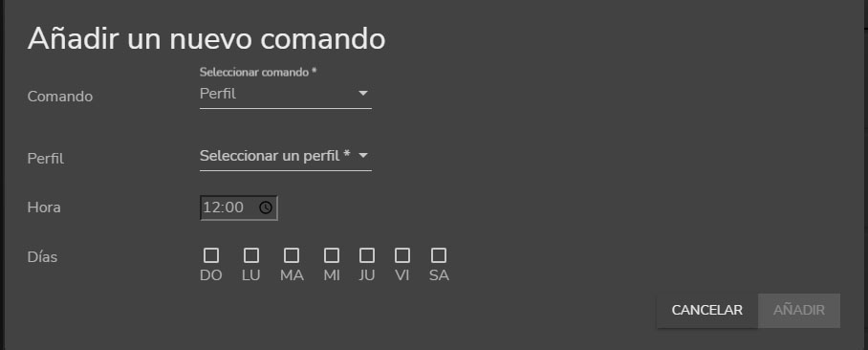Expand the Seleccionar un perfil dropdown arrow
The image size is (868, 350).
pos(363,156)
